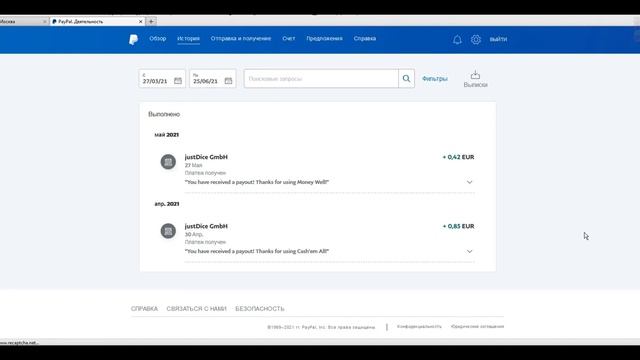This screenshot has height=360, width=640.
Task: Open Справка in top navigation
Action: (x=365, y=38)
